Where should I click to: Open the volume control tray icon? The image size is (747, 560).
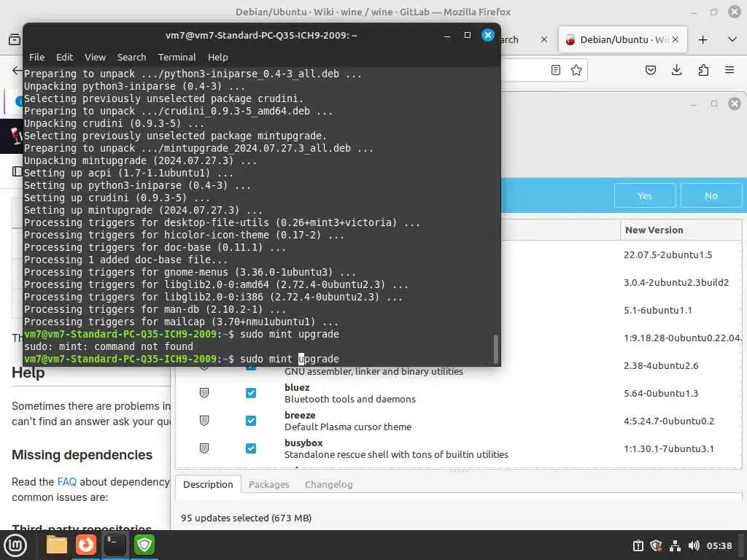tap(694, 545)
